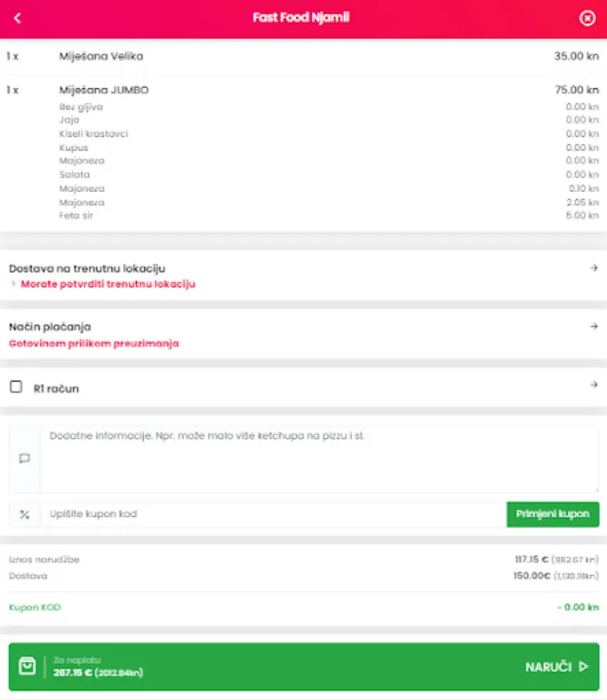Toggle the R1 račun checkbox
Screen dimensions: 607x700
pos(16,387)
